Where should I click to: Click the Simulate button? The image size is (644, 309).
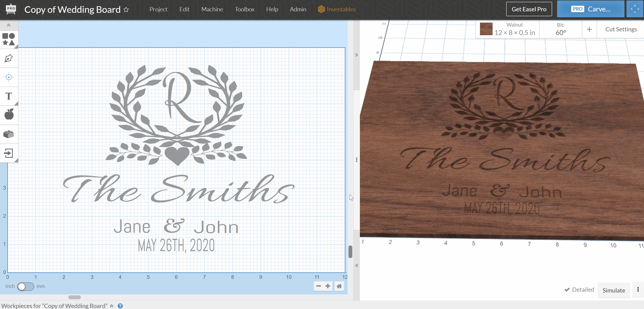(614, 290)
